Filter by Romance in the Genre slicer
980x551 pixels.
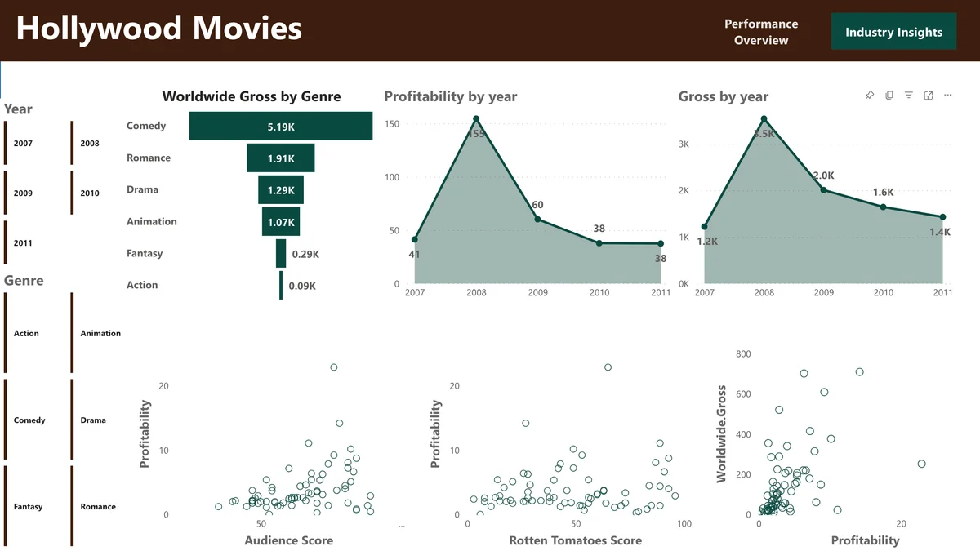click(x=98, y=506)
